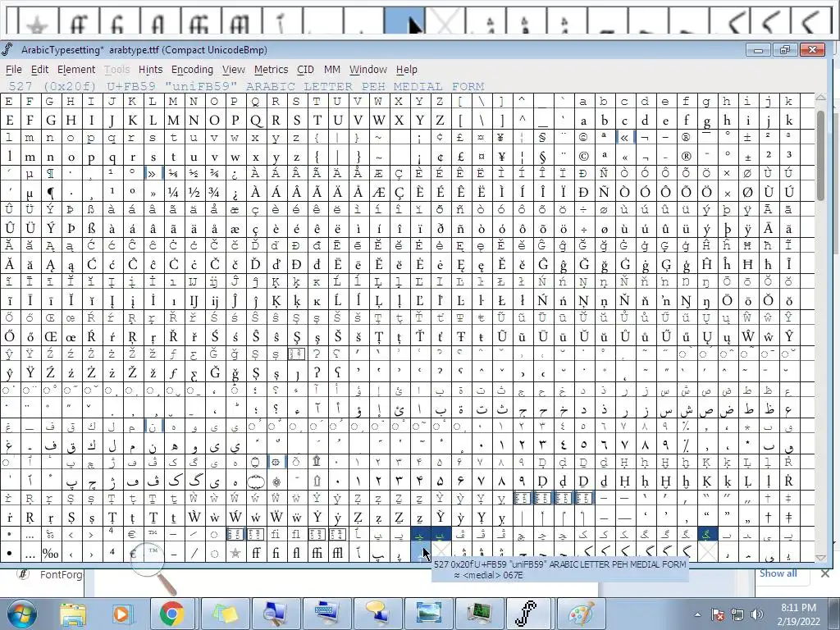Open the Edit menu
Viewport: 840px width, 630px height.
[39, 69]
